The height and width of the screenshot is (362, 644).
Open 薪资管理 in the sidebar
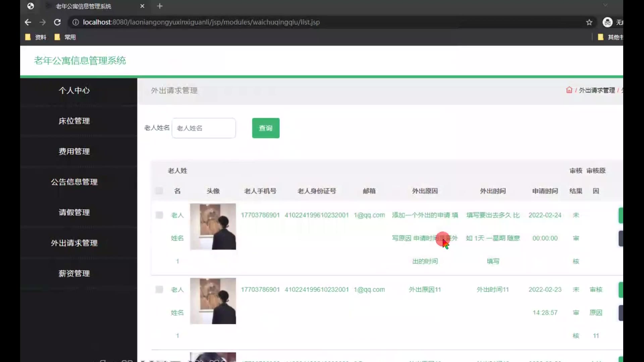[74, 274]
